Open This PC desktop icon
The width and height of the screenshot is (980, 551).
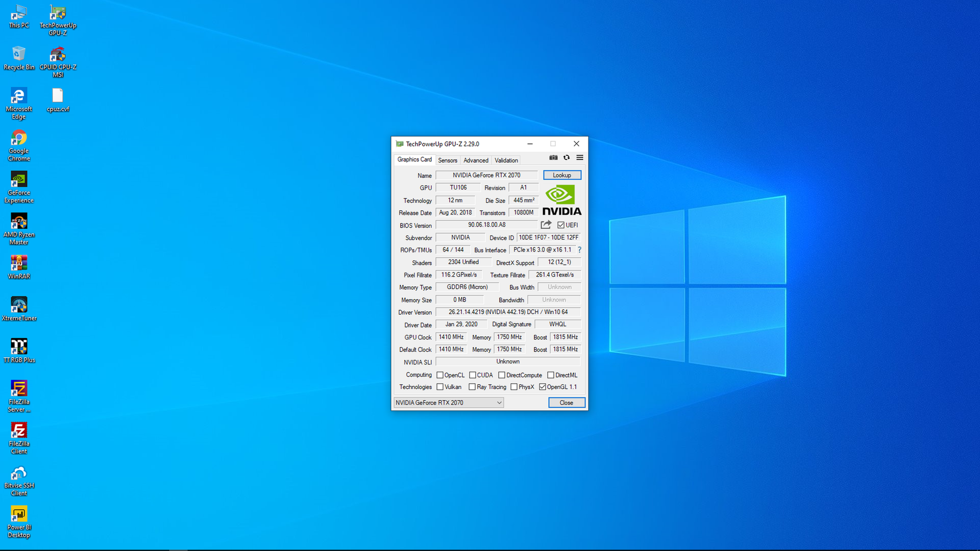19,16
